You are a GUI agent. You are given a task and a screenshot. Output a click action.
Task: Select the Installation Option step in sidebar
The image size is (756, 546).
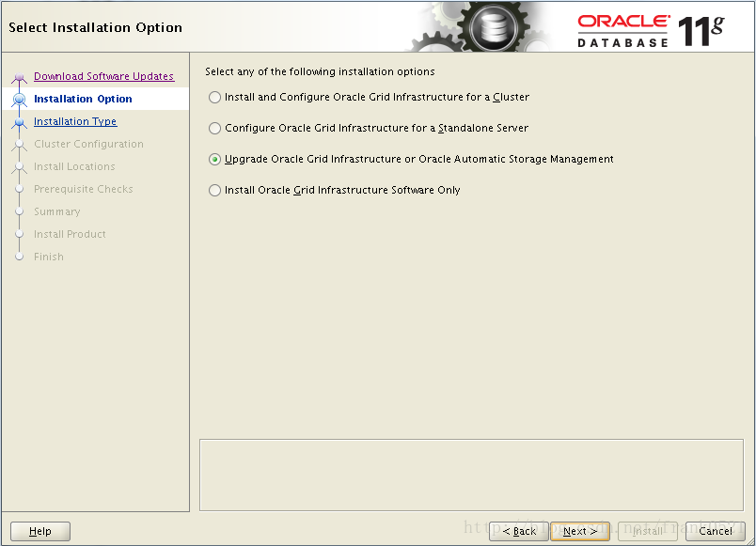coord(83,99)
